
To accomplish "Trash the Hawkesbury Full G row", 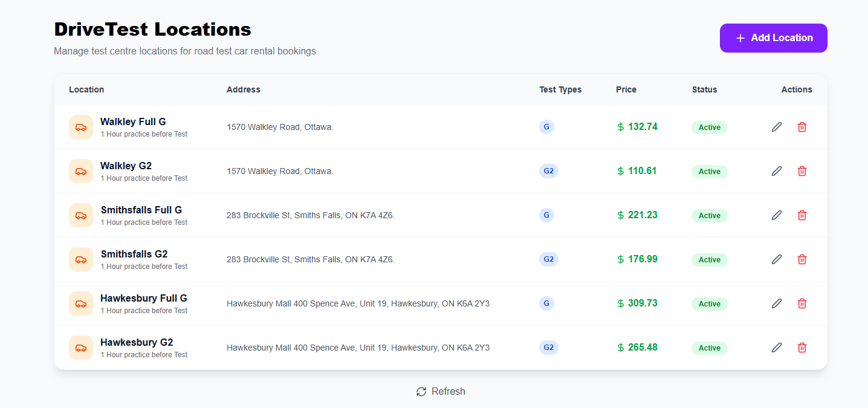I will 802,303.
